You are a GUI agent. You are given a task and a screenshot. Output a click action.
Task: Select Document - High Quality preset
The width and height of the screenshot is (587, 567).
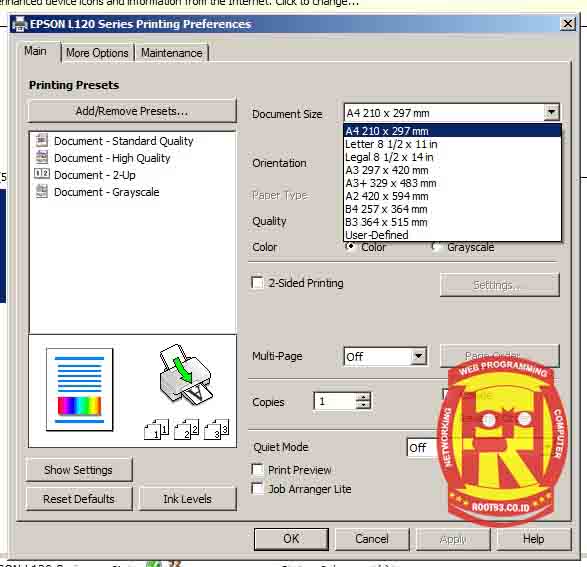(112, 158)
